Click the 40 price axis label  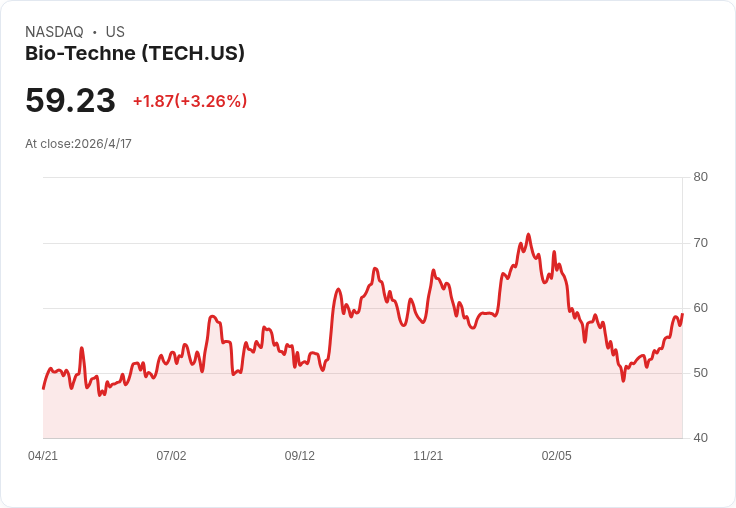700,438
